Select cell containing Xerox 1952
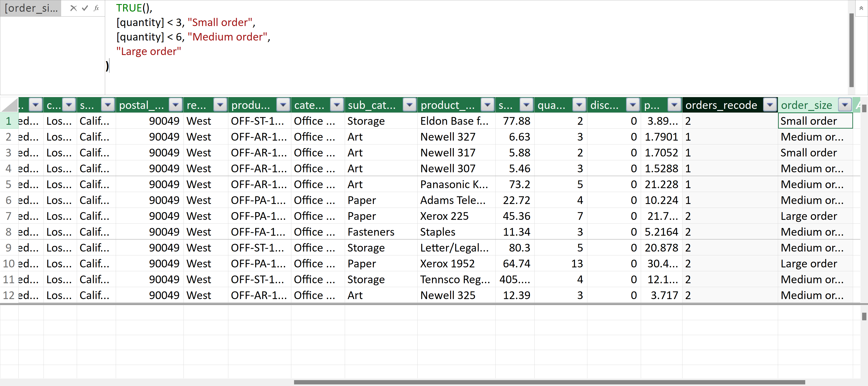 click(x=447, y=263)
